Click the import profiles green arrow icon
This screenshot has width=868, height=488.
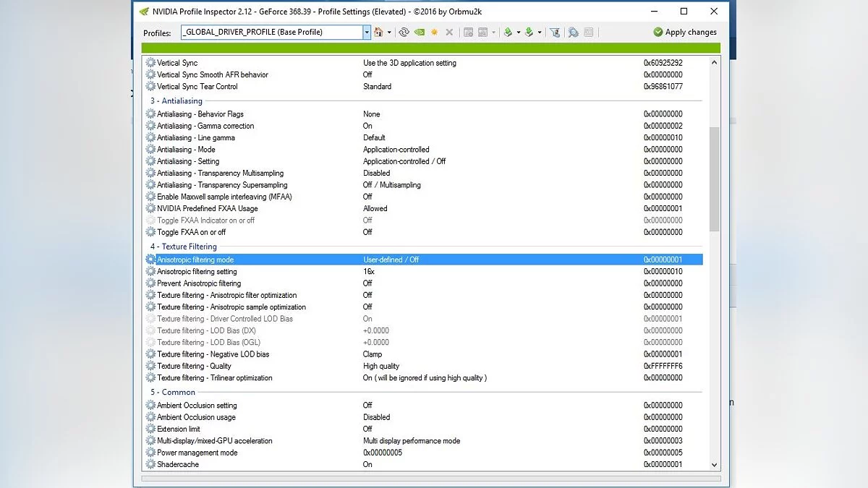(x=529, y=32)
